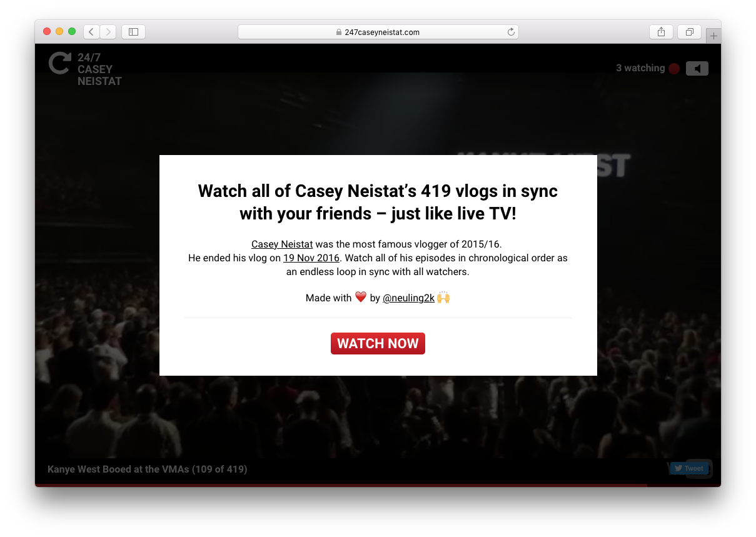
Task: Reload the page with the refresh icon
Action: pos(511,32)
